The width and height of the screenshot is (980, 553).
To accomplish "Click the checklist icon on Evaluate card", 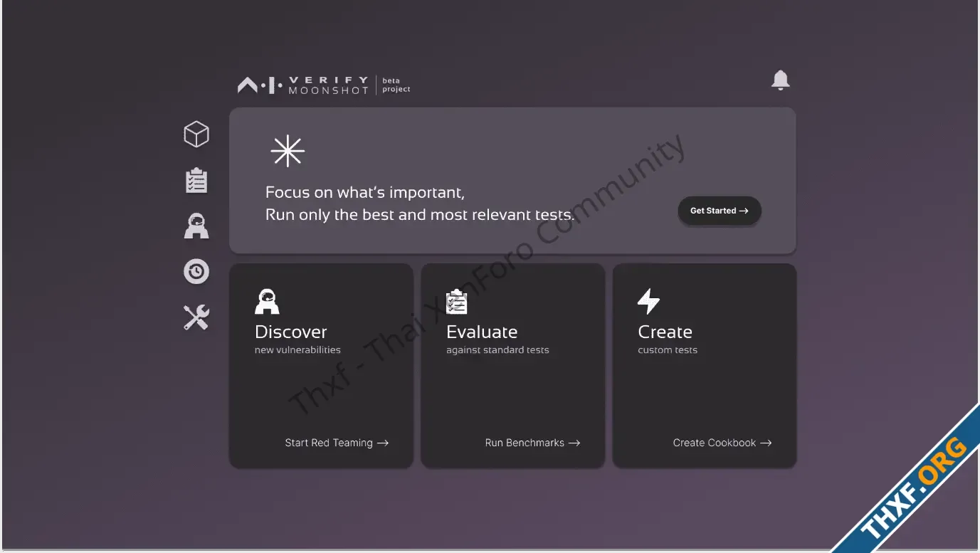I will tap(457, 302).
